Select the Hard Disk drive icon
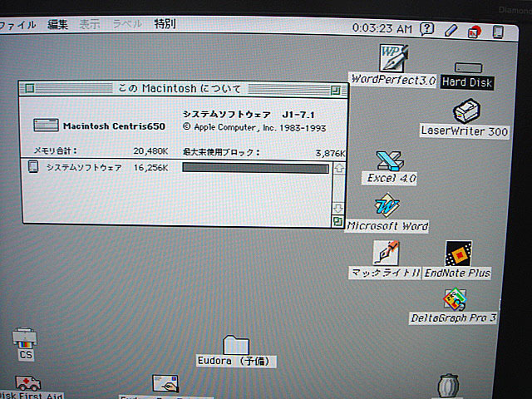Viewport: 532px width, 399px height. click(x=468, y=68)
